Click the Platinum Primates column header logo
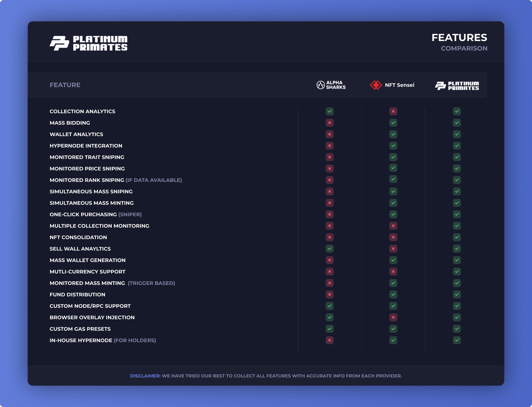532x407 pixels. 457,86
